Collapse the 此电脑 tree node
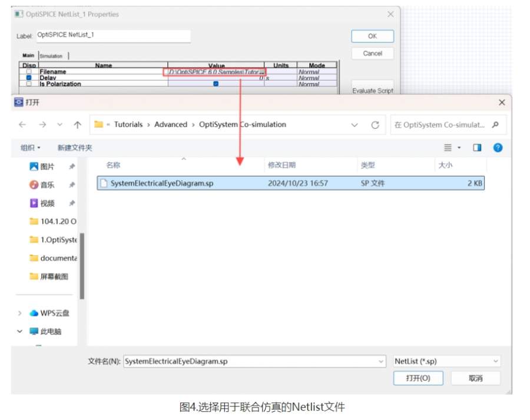The height and width of the screenshot is (420, 530). 19,332
